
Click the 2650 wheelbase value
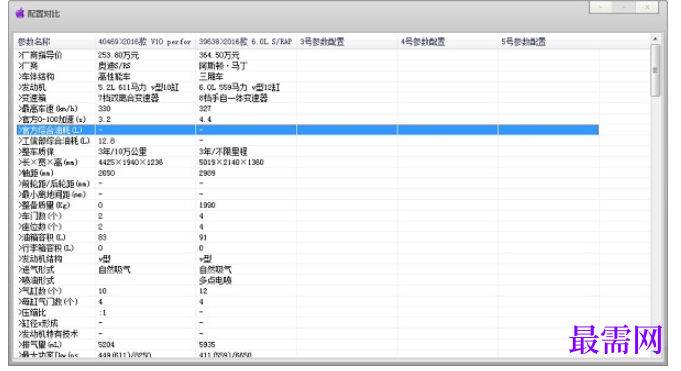(106, 173)
